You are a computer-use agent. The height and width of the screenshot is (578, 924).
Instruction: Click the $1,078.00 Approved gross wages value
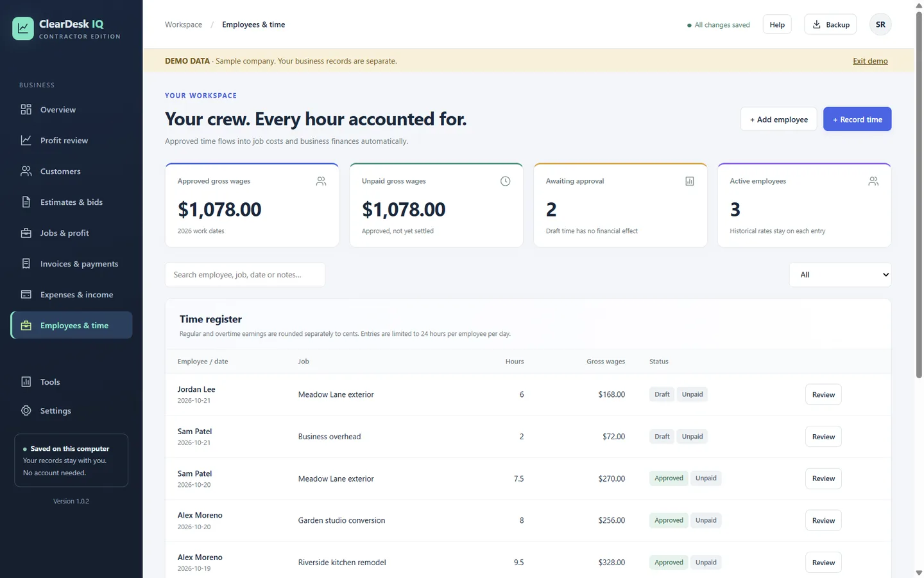[219, 209]
